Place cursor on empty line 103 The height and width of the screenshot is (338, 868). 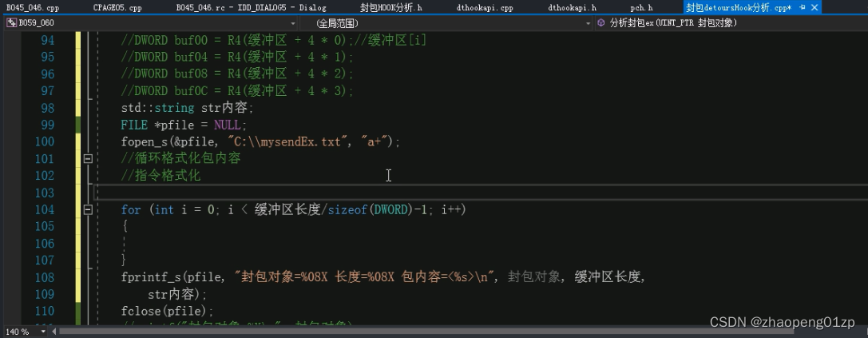point(482,193)
